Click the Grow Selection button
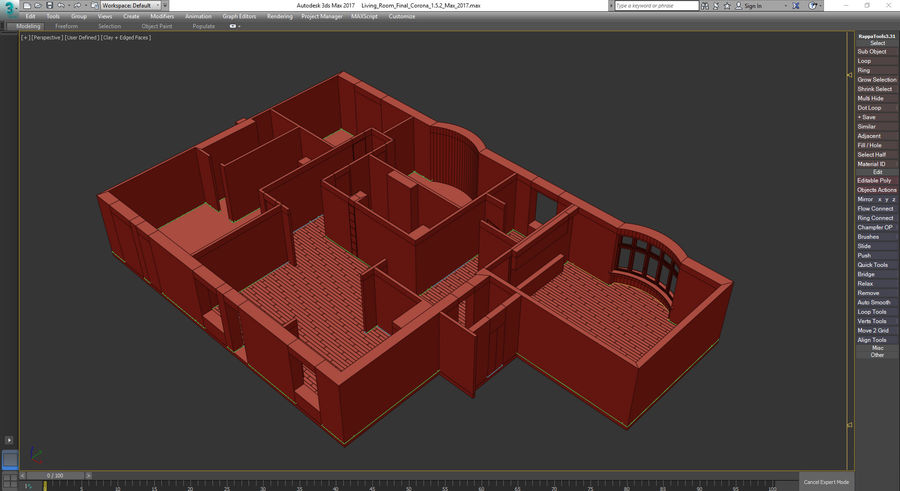This screenshot has width=900, height=491. point(876,80)
